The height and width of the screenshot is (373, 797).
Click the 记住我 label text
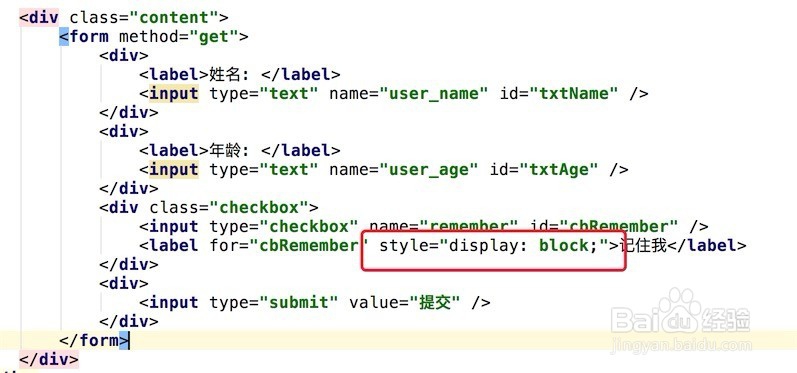pos(642,246)
